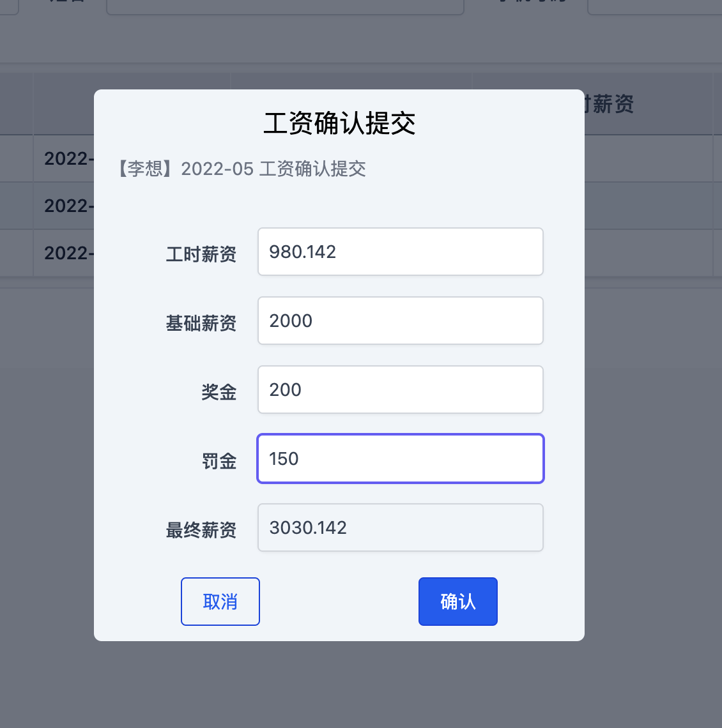Screen dimensions: 722x728
Task: Click the 【李想】2022-05 subtitle text
Action: [243, 169]
